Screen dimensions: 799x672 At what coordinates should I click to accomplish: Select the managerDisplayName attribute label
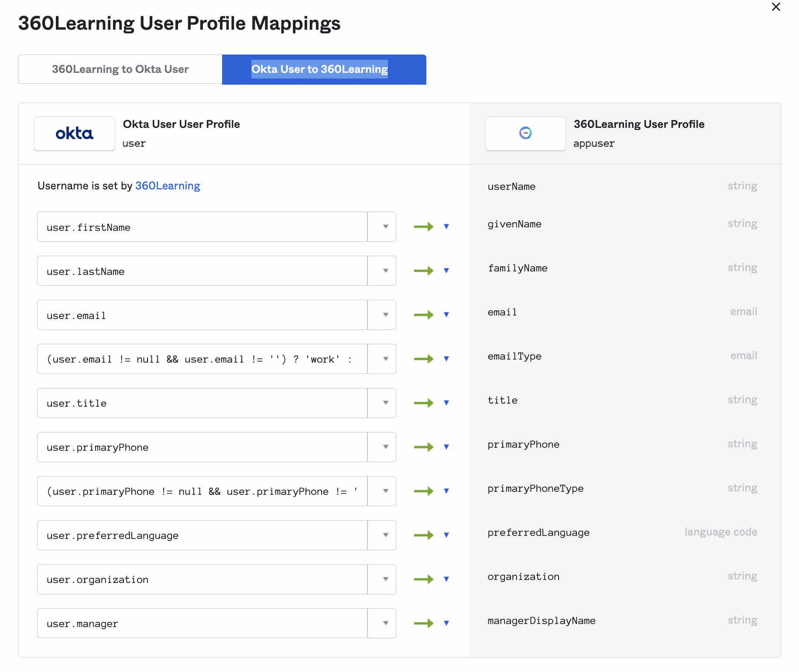[x=542, y=621]
